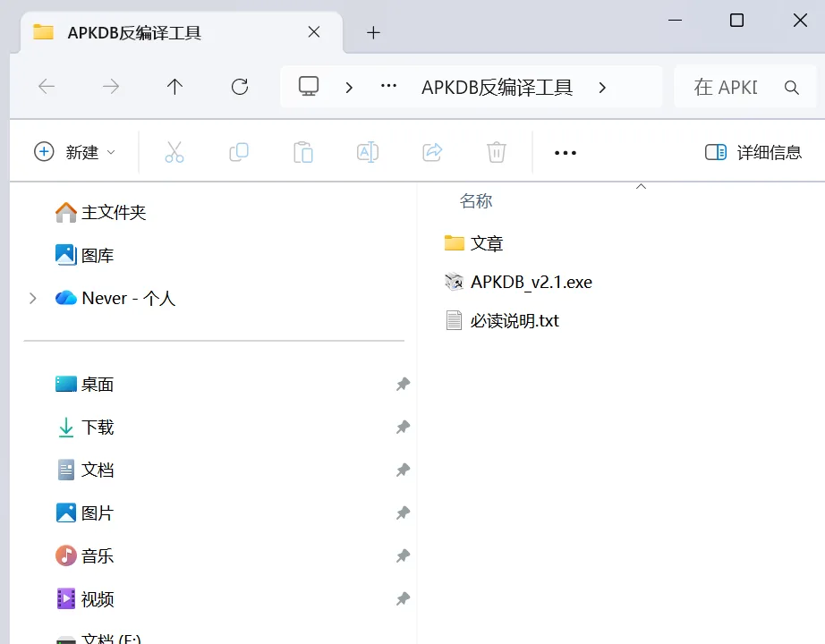The width and height of the screenshot is (825, 644).
Task: Click the Delete trash icon
Action: coord(496,152)
